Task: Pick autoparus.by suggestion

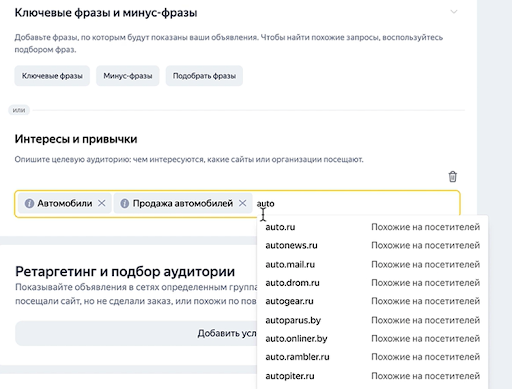Action: tap(372, 320)
